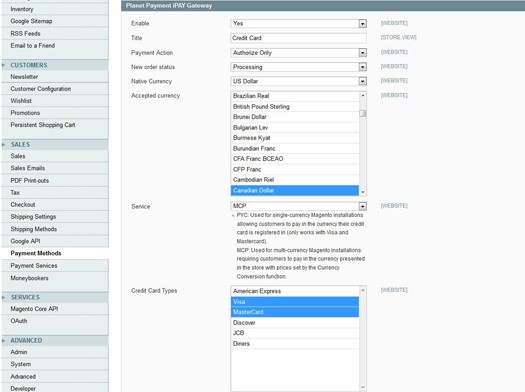Select American Express card type

[295, 291]
